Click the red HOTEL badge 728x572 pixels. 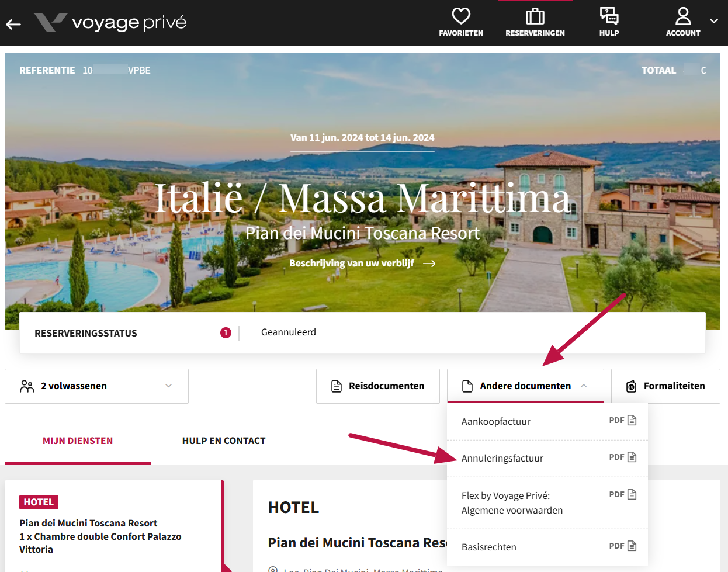tap(39, 502)
